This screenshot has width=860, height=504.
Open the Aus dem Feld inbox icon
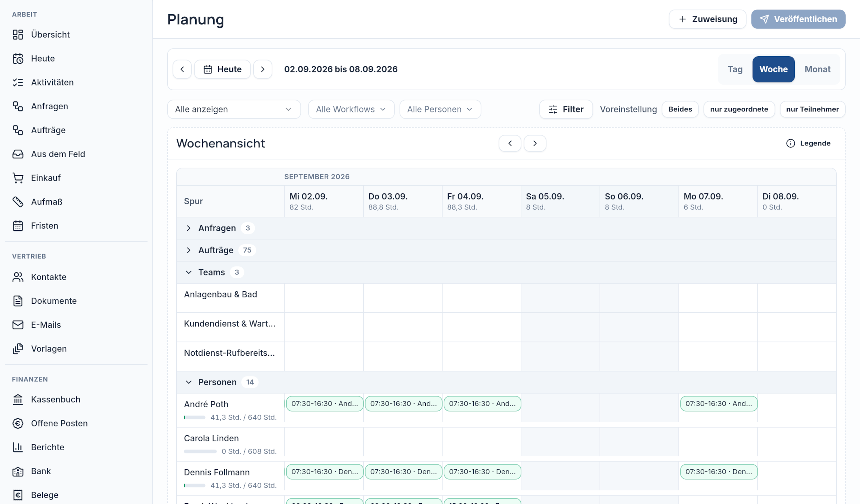[x=18, y=154]
